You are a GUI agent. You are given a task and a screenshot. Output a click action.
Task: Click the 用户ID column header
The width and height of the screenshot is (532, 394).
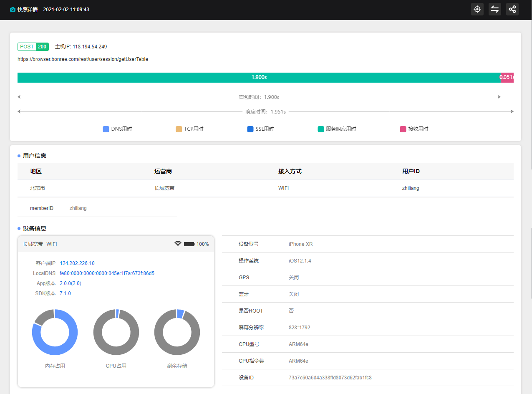pyautogui.click(x=411, y=171)
